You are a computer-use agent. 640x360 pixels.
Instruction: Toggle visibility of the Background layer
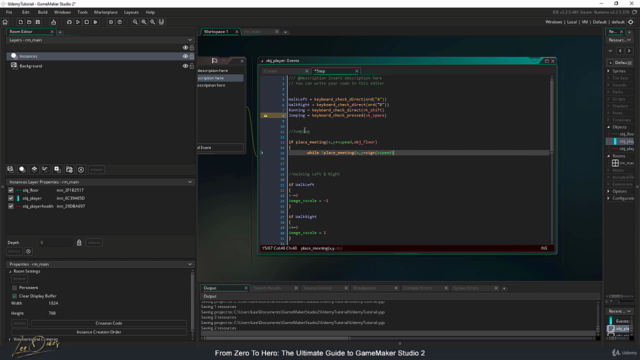pos(185,66)
